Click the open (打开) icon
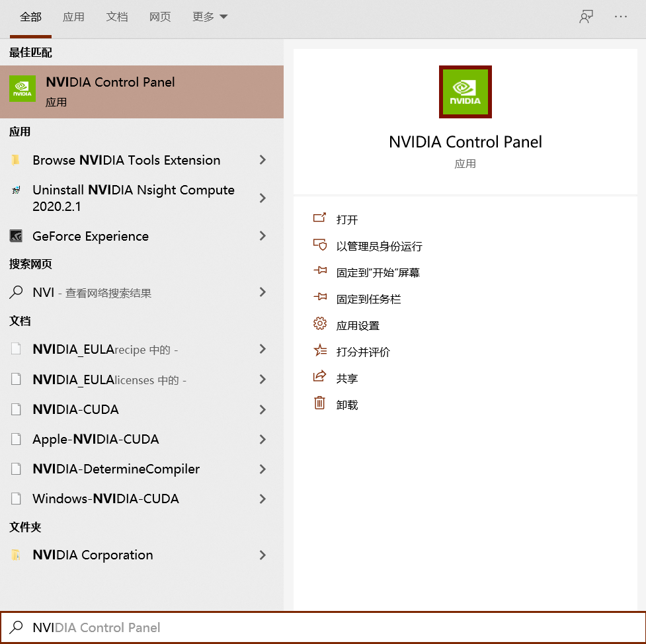Viewport: 646px width, 644px height. (x=320, y=218)
